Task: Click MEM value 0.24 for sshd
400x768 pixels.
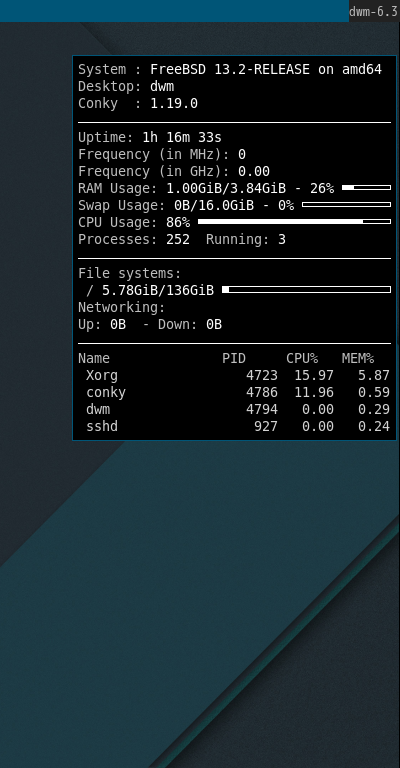Action: click(x=374, y=427)
